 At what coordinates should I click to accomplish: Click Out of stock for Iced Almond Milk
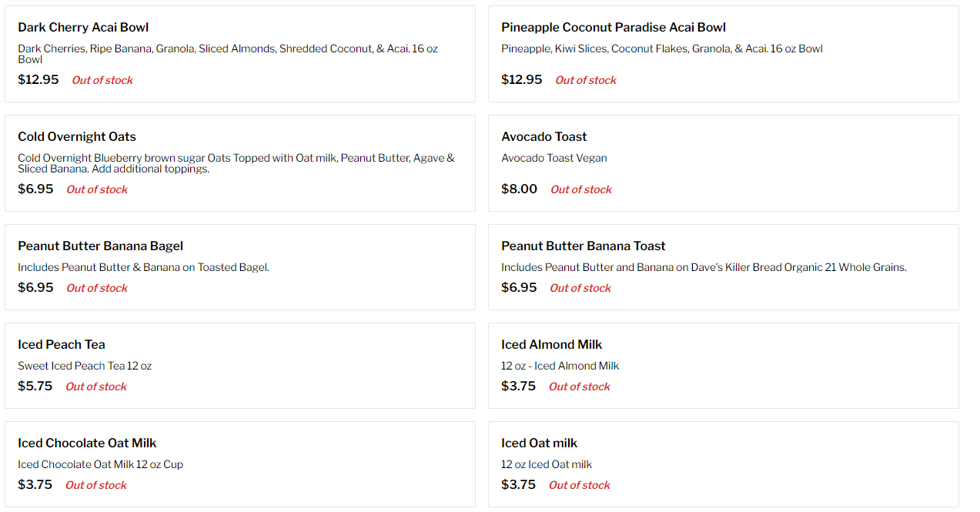(579, 387)
